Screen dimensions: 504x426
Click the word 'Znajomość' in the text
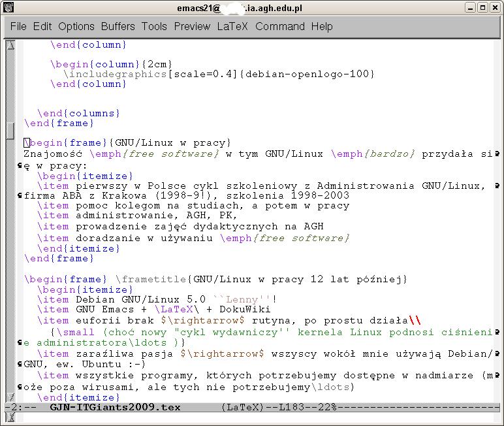pyautogui.click(x=53, y=154)
